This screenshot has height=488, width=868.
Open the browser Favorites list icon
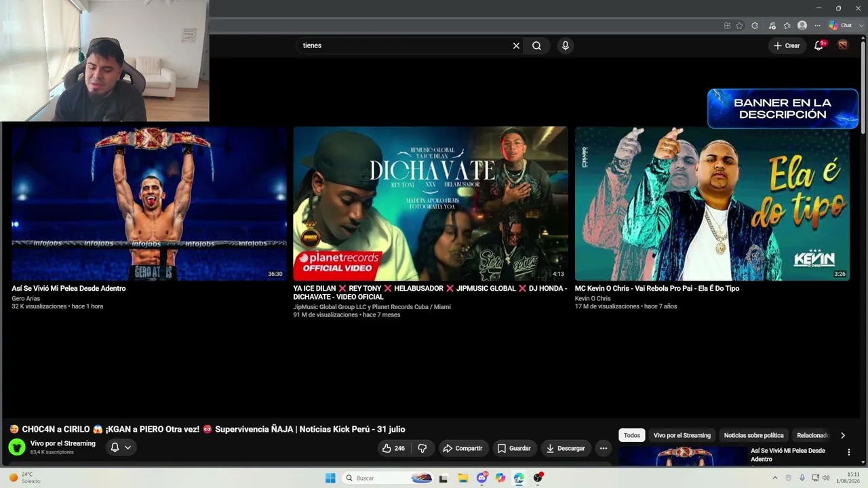point(787,26)
